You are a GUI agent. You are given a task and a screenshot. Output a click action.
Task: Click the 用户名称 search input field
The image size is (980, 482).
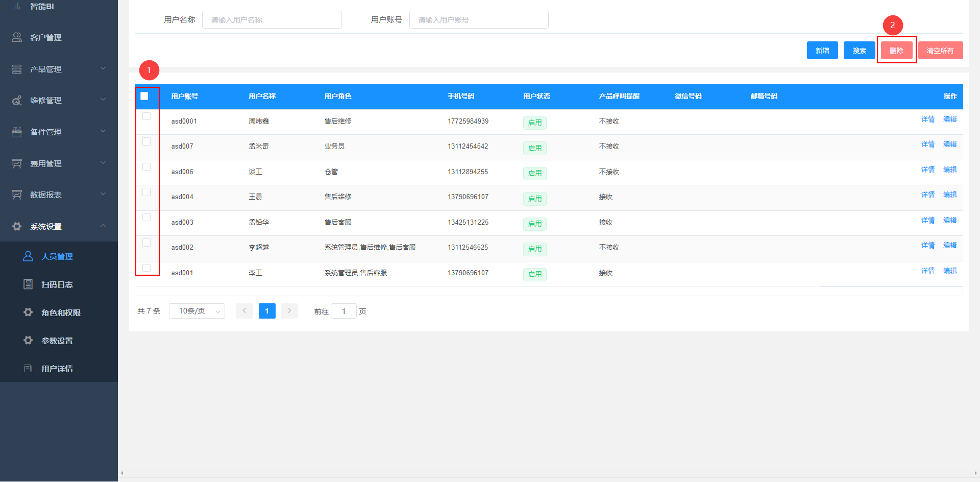coord(272,20)
